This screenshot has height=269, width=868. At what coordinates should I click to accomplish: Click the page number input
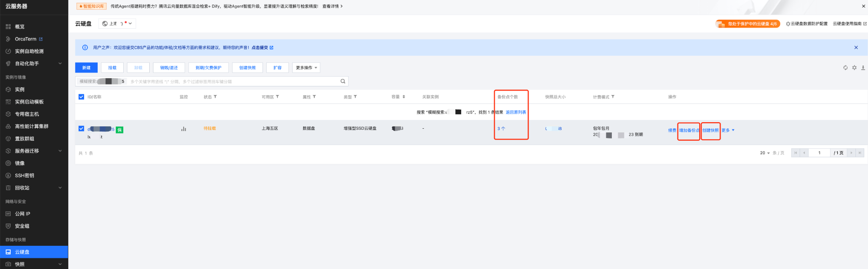click(x=820, y=153)
